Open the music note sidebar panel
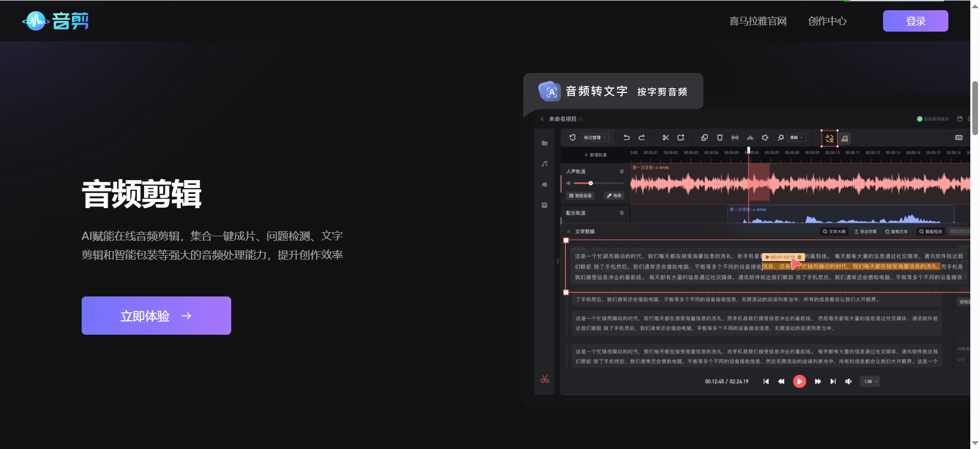This screenshot has width=980, height=449. [545, 164]
